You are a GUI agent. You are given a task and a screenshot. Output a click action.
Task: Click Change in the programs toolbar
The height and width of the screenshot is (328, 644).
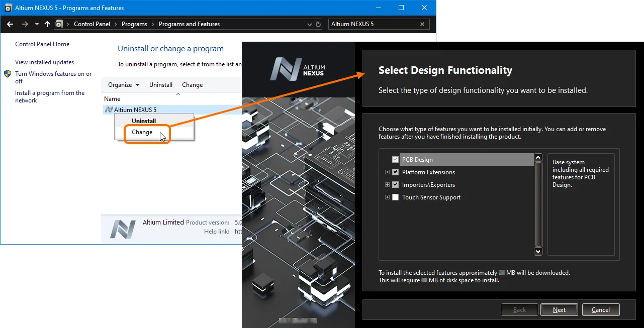(192, 85)
